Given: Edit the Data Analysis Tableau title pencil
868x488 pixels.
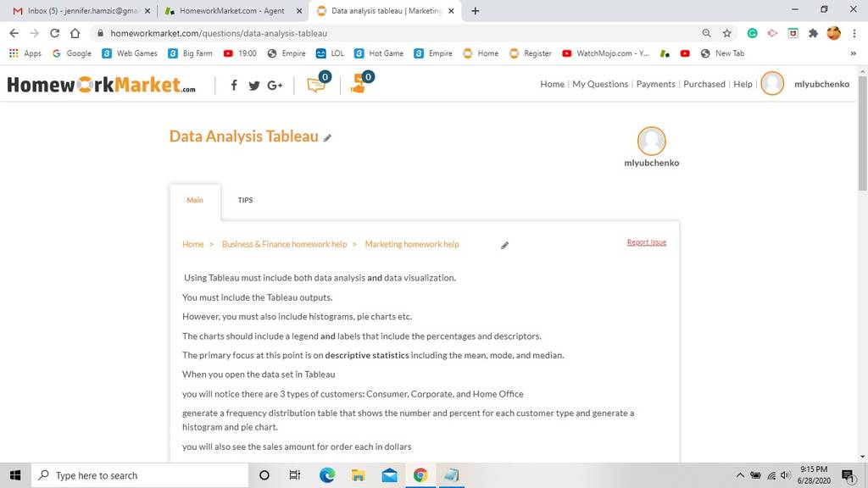Looking at the screenshot, I should [328, 138].
